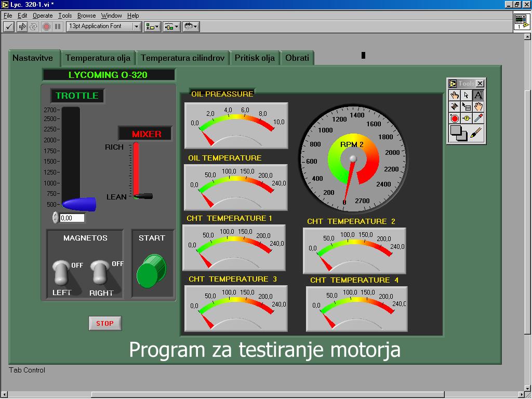The width and height of the screenshot is (532, 399).
Task: Open the Reorder dropdown
Action: tap(191, 26)
